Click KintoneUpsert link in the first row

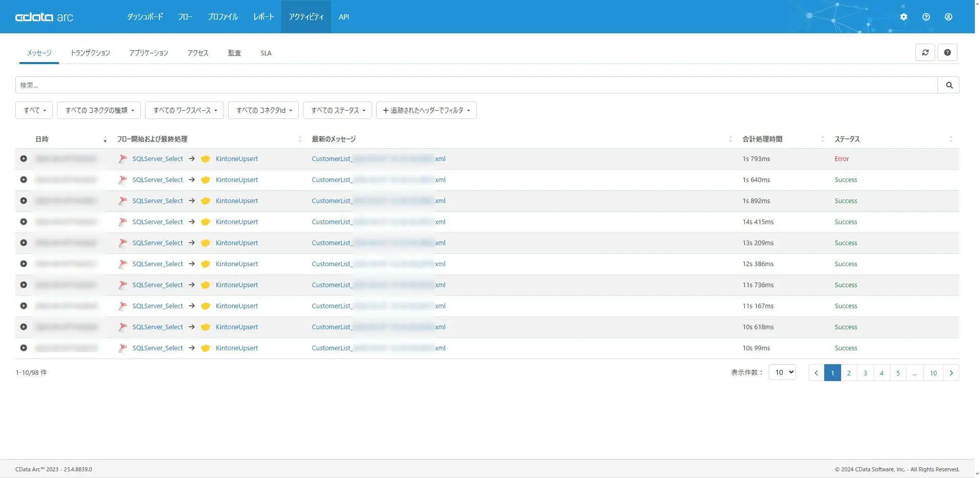[x=236, y=159]
